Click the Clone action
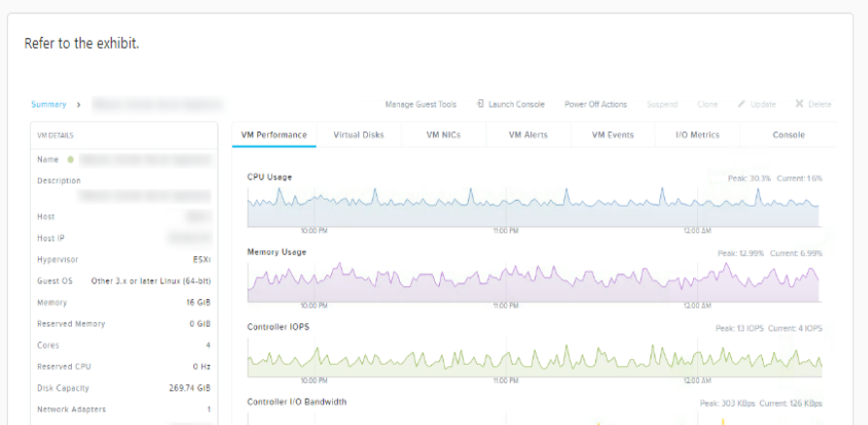868x425 pixels. point(708,104)
